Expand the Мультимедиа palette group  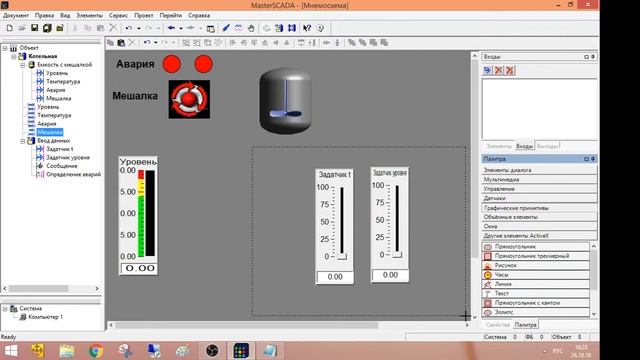click(x=539, y=179)
